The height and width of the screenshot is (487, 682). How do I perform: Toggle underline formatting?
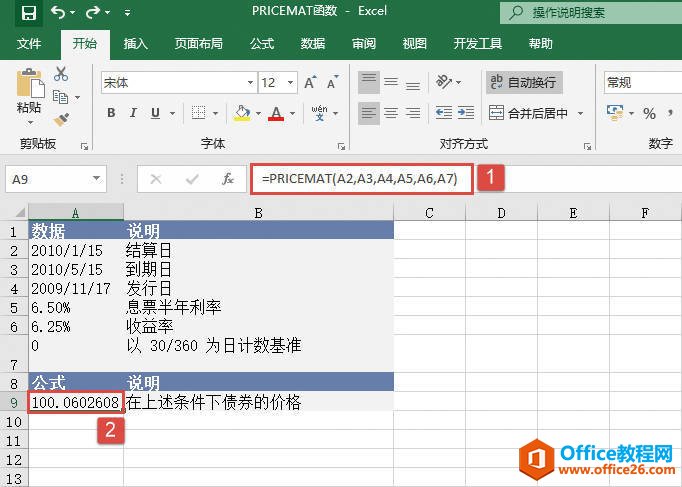coord(155,113)
